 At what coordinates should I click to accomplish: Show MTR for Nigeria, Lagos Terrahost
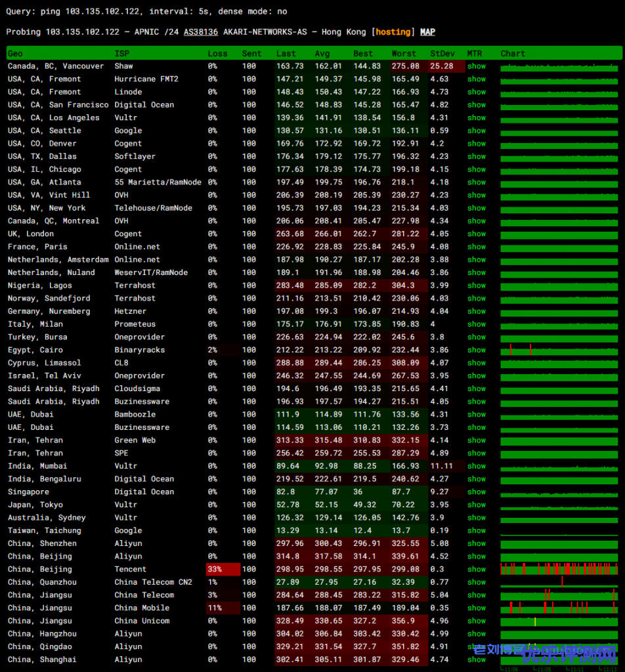(x=476, y=285)
